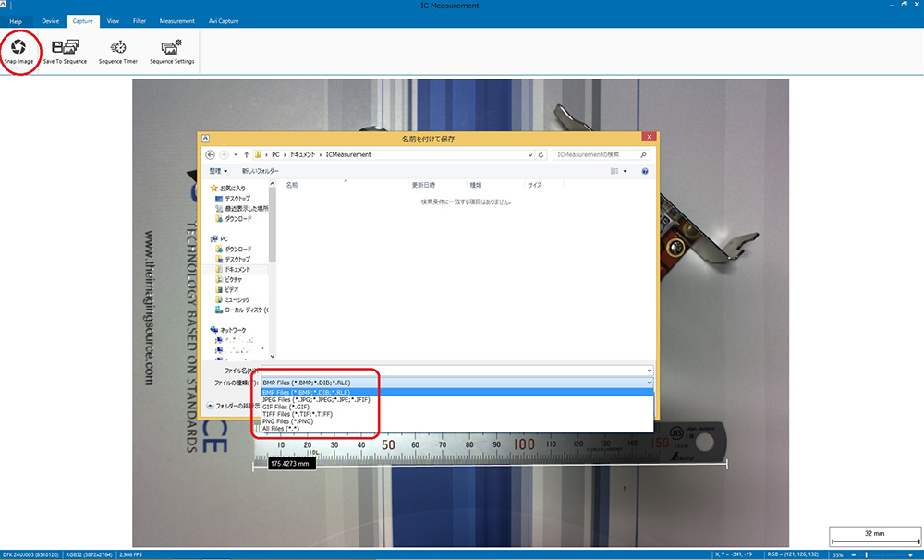Select お気に入り in the navigation tree
The image size is (924, 560).
click(x=227, y=188)
